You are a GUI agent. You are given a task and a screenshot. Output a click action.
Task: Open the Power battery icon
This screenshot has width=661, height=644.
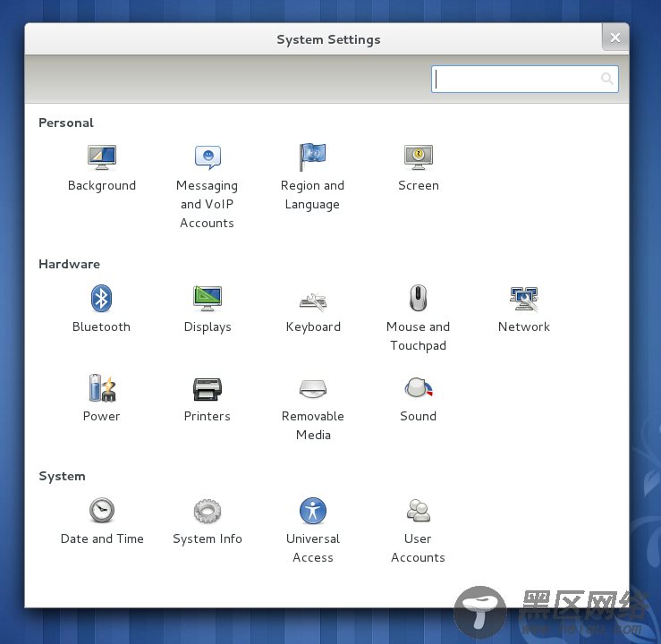point(102,388)
